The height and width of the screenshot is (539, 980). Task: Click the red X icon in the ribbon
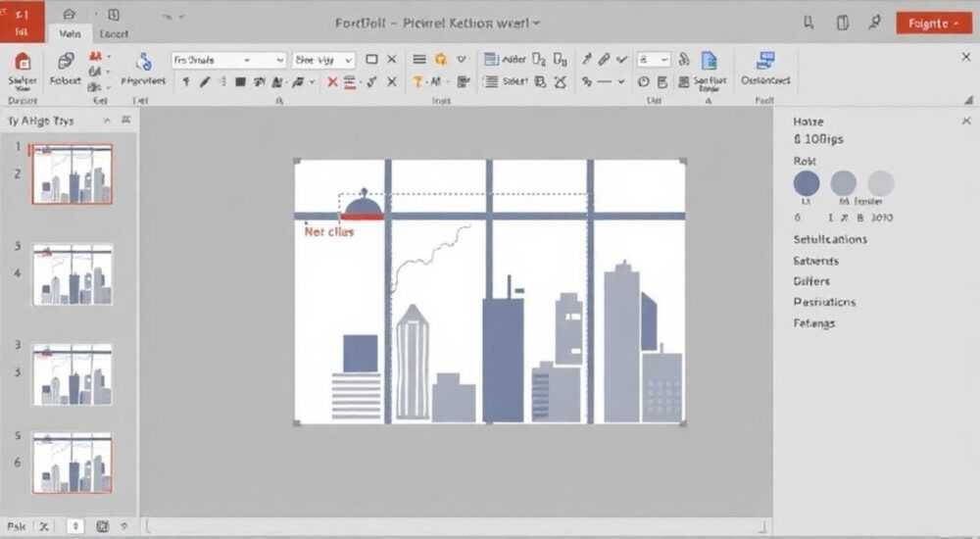(332, 82)
